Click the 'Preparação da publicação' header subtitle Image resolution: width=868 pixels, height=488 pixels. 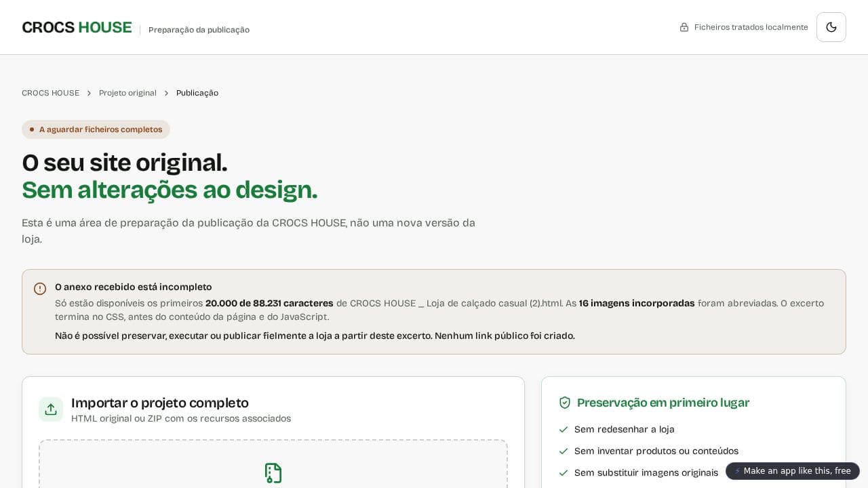click(199, 30)
